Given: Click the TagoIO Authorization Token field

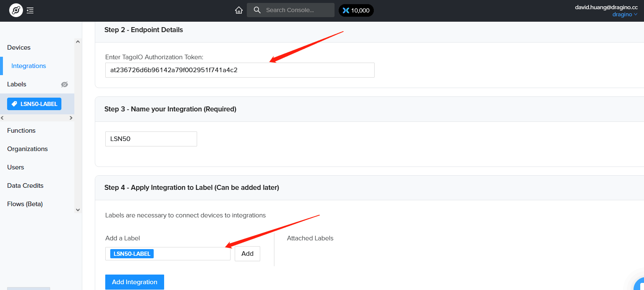Looking at the screenshot, I should click(x=240, y=70).
